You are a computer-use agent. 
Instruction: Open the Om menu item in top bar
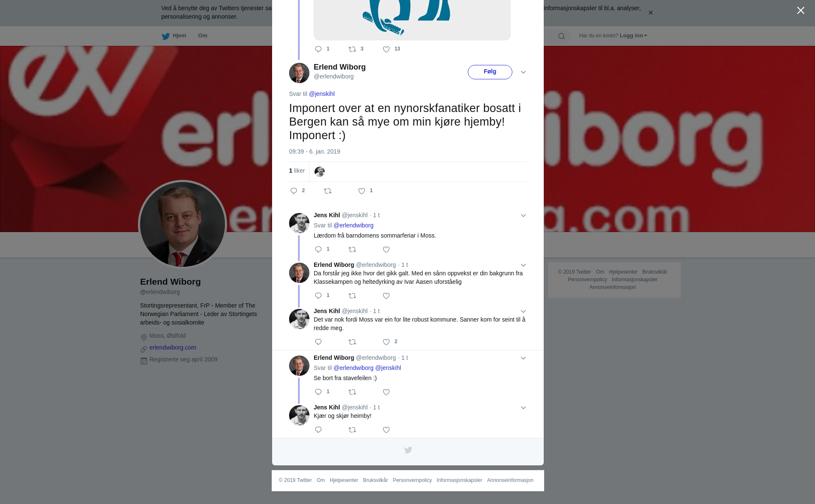(202, 36)
